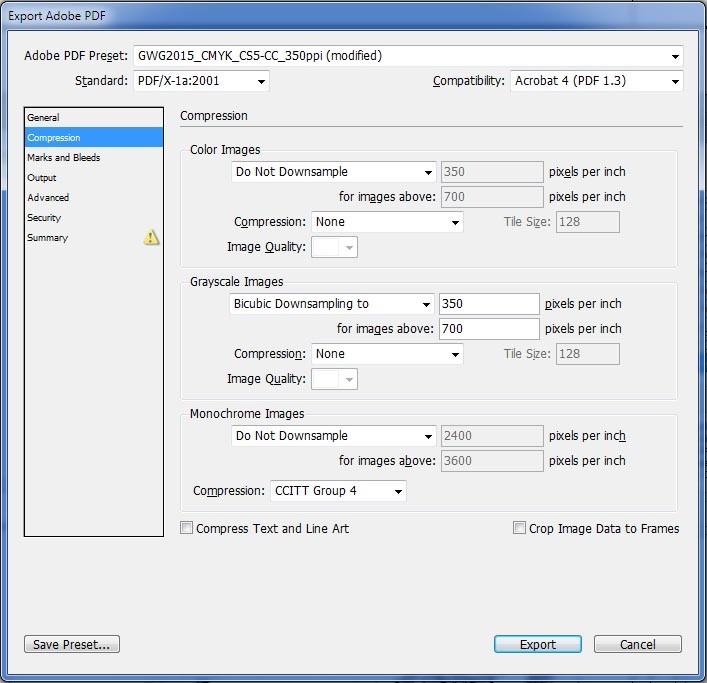The width and height of the screenshot is (707, 683).
Task: Open the Compatibility dropdown showing Acrobat 4
Action: click(x=597, y=81)
